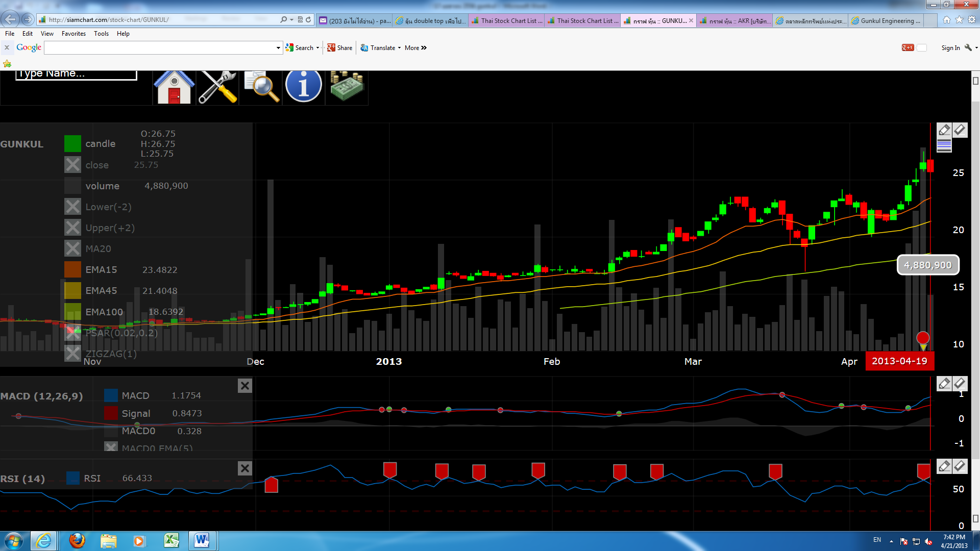Image resolution: width=980 pixels, height=551 pixels.
Task: Click the money stack icon
Action: [x=347, y=86]
